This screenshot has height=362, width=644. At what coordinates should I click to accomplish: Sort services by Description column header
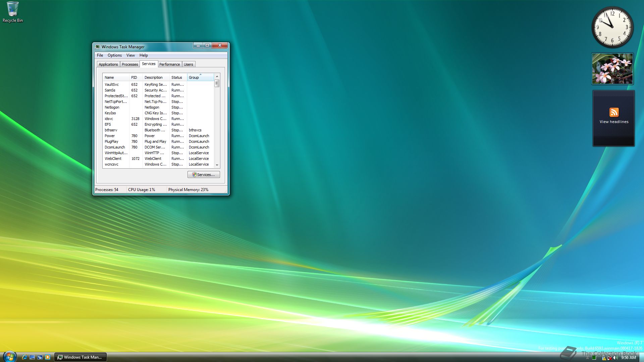pyautogui.click(x=156, y=77)
